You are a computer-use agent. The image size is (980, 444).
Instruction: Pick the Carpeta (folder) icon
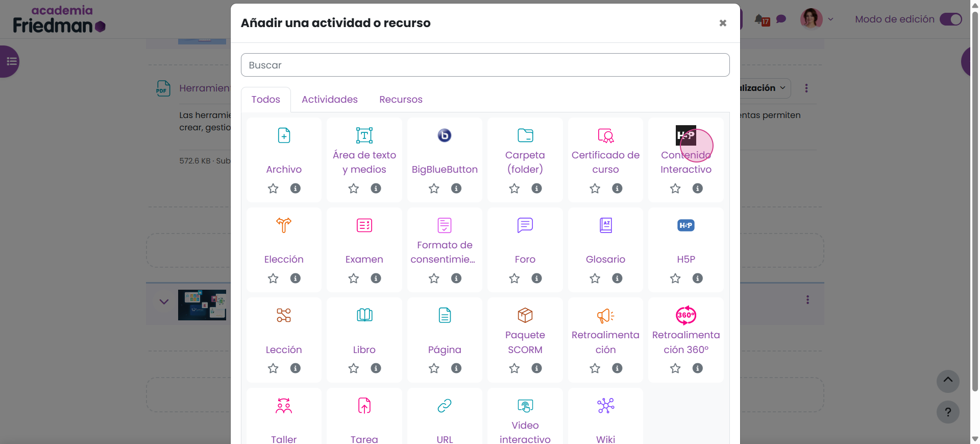(525, 135)
